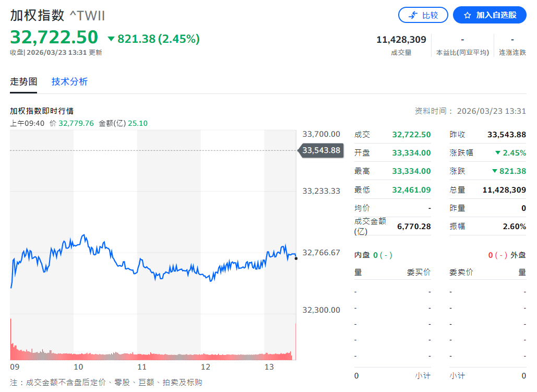Viewport: 537px width, 392px height.
Task: Switch to the 技术分析 tab
Action: pyautogui.click(x=69, y=81)
